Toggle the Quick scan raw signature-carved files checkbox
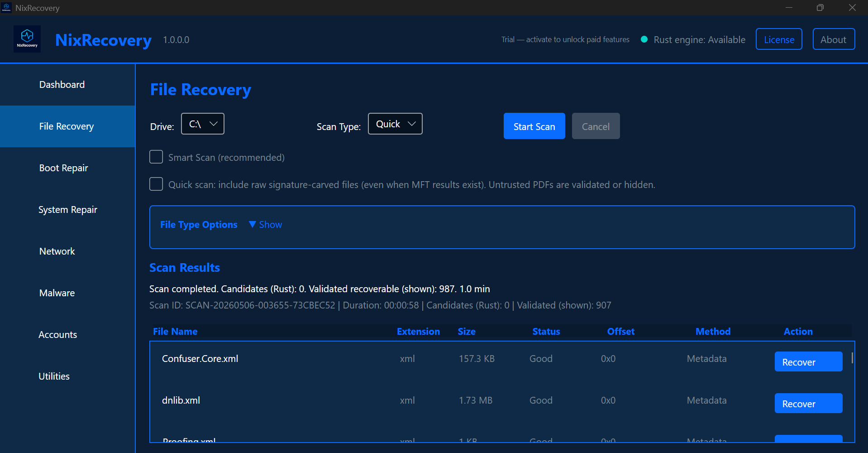Viewport: 868px width, 453px height. [156, 184]
